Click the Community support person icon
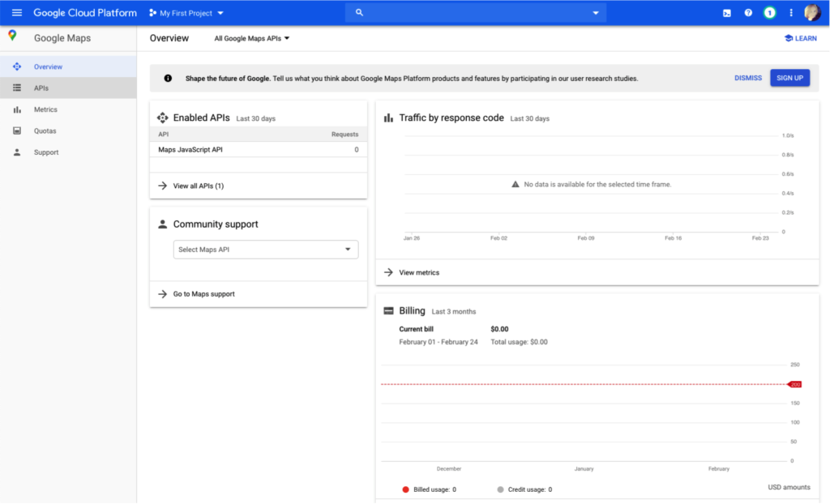This screenshot has width=830, height=504. (162, 224)
